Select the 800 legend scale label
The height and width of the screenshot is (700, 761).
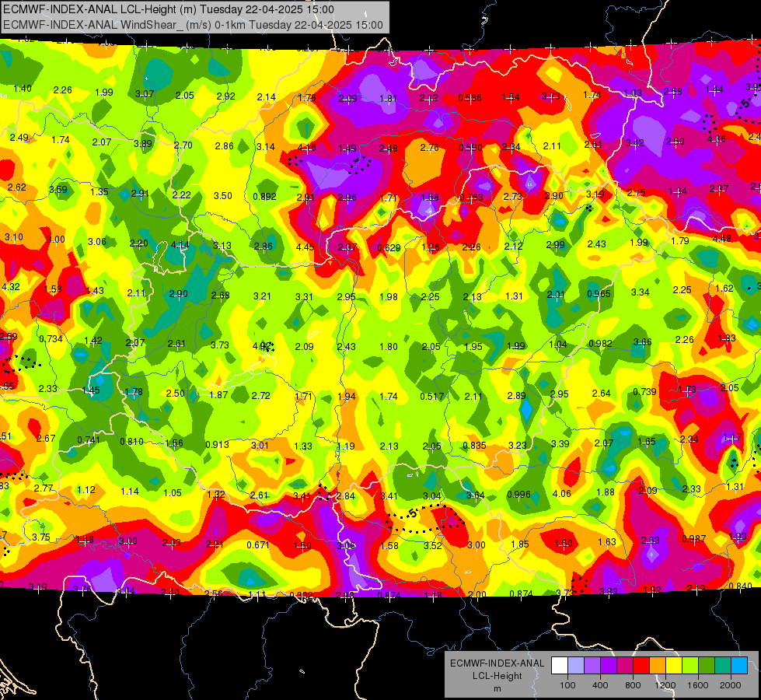coord(633,685)
